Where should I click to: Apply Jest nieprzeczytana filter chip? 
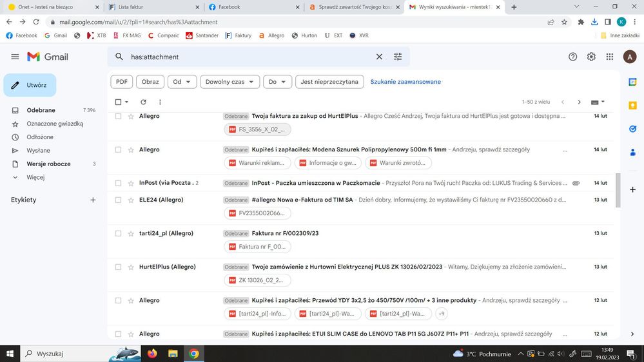pyautogui.click(x=329, y=82)
